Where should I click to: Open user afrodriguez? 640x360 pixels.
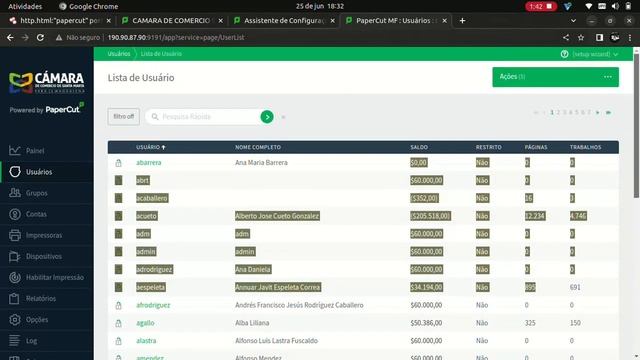pyautogui.click(x=153, y=305)
